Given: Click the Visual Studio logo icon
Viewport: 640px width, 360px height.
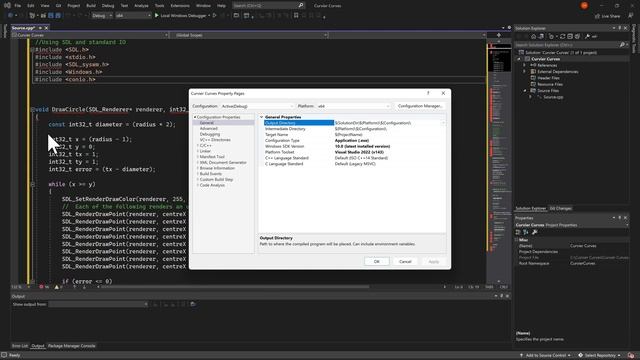Looking at the screenshot, I should [x=7, y=6].
